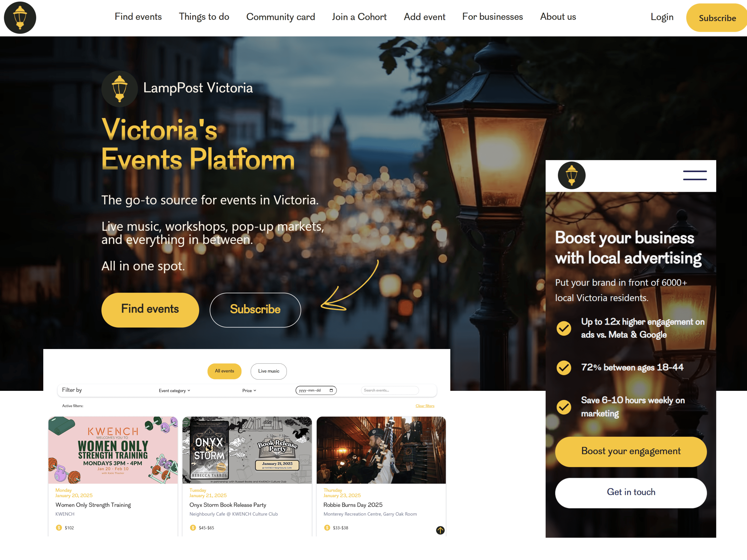
Task: Click the $33-$38 price coin icon
Action: point(327,527)
